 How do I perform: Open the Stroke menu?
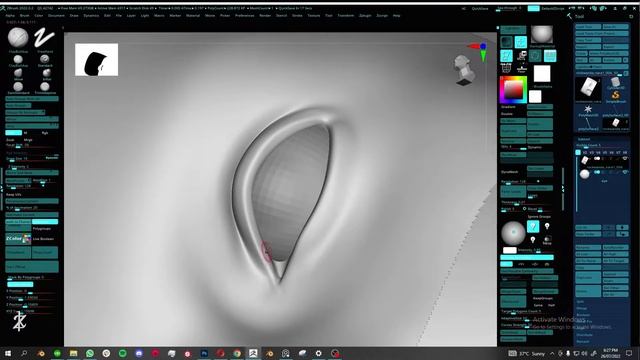(x=297, y=16)
